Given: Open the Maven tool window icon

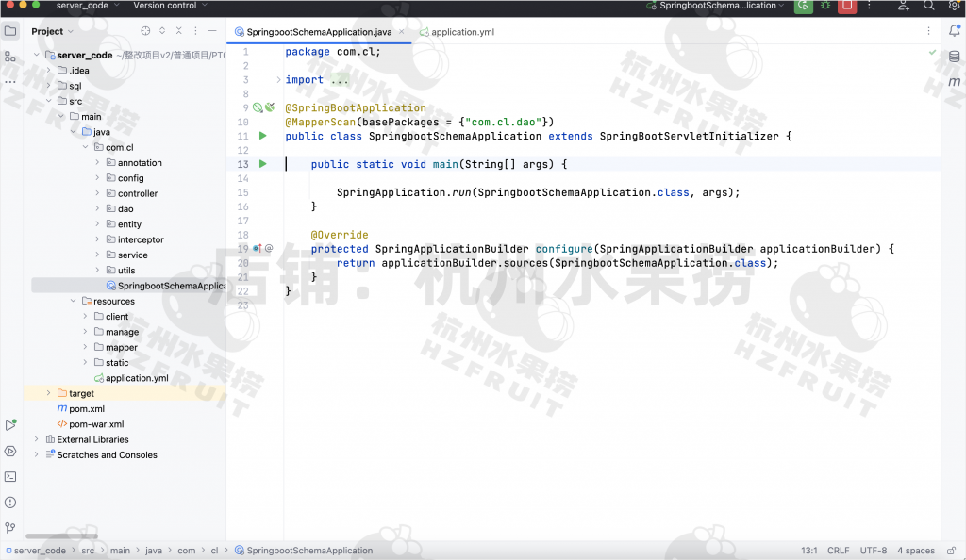Looking at the screenshot, I should click(954, 82).
